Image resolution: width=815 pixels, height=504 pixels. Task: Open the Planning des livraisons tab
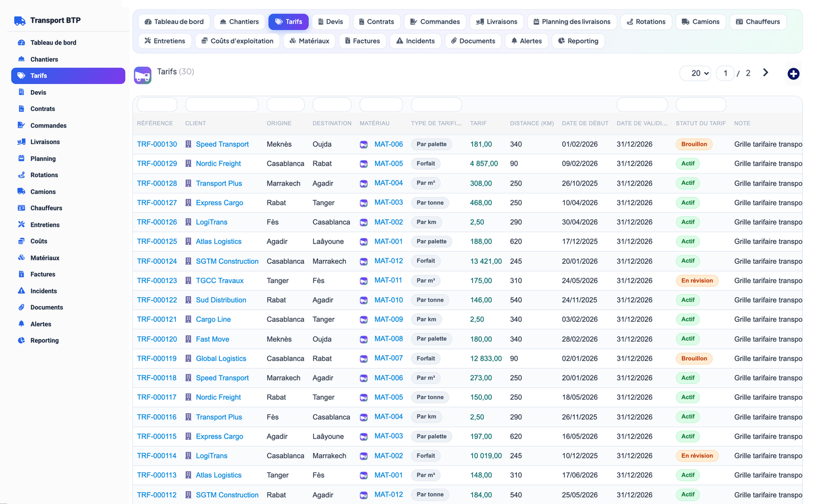coord(572,22)
